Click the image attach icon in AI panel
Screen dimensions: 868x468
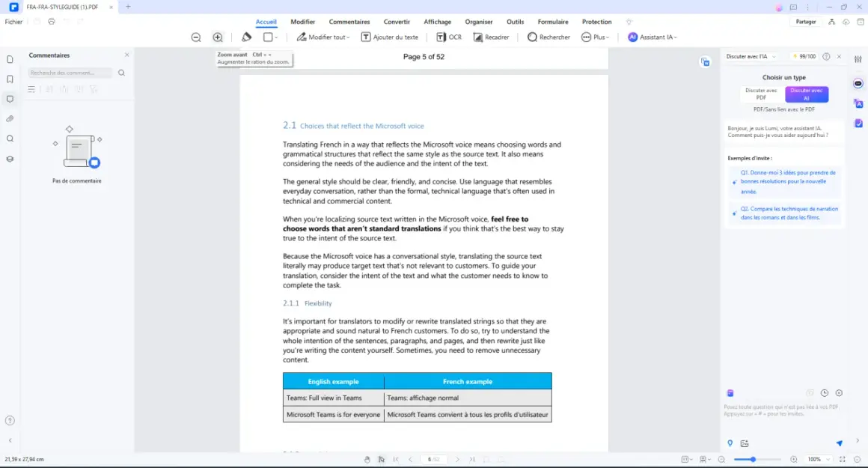pos(745,443)
